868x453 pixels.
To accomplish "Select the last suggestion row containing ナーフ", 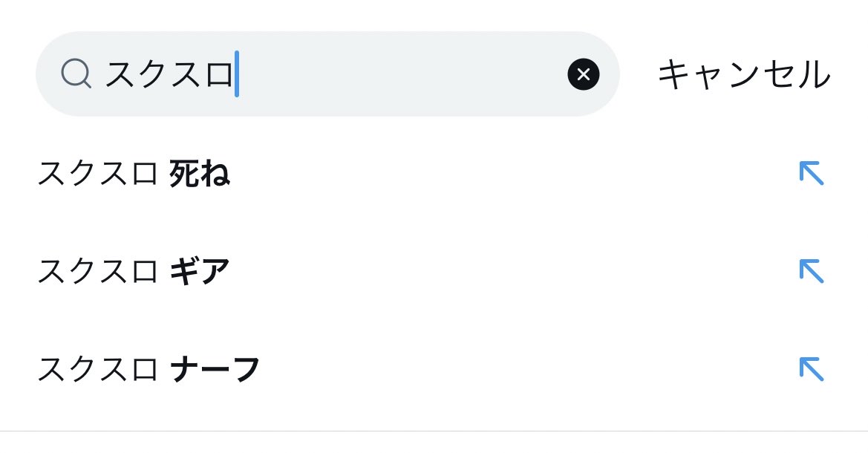I will coord(434,369).
